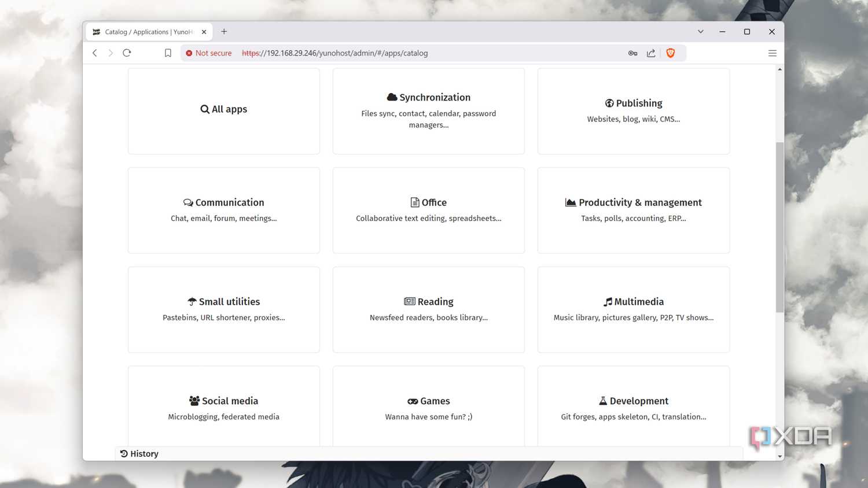This screenshot has height=488, width=868.
Task: Click the scrollbar up arrow
Action: [780, 69]
